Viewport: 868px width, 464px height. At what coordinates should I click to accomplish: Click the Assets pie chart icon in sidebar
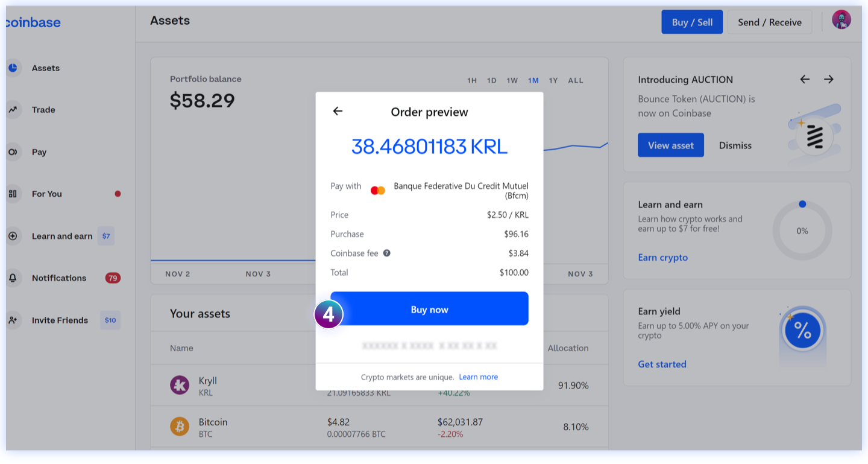(x=12, y=68)
